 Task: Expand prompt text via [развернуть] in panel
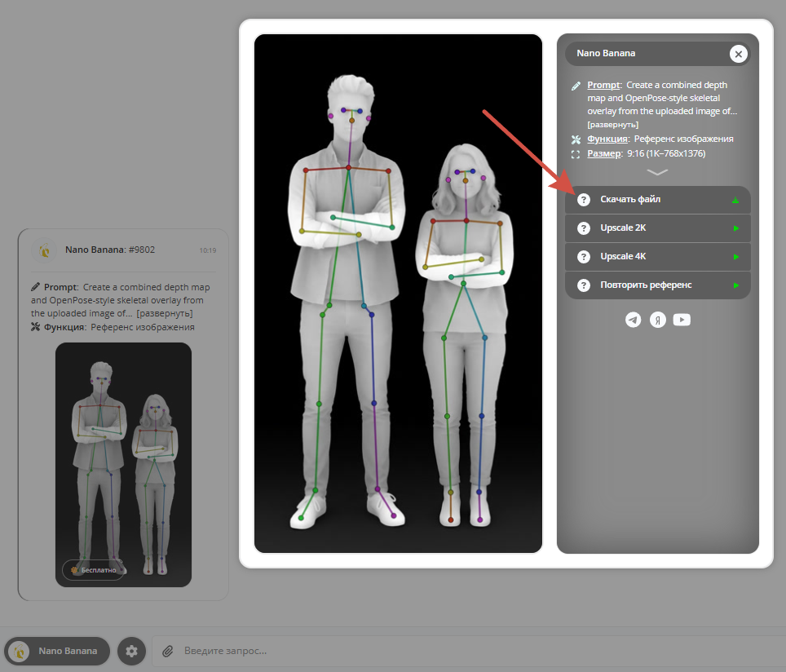tap(612, 125)
